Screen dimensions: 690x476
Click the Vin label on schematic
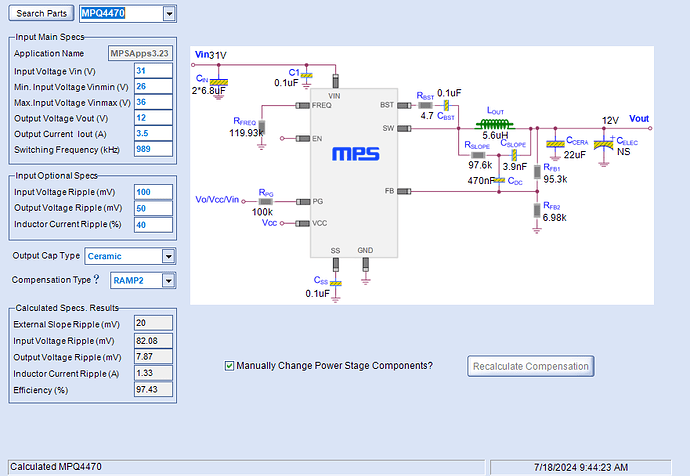coord(202,55)
